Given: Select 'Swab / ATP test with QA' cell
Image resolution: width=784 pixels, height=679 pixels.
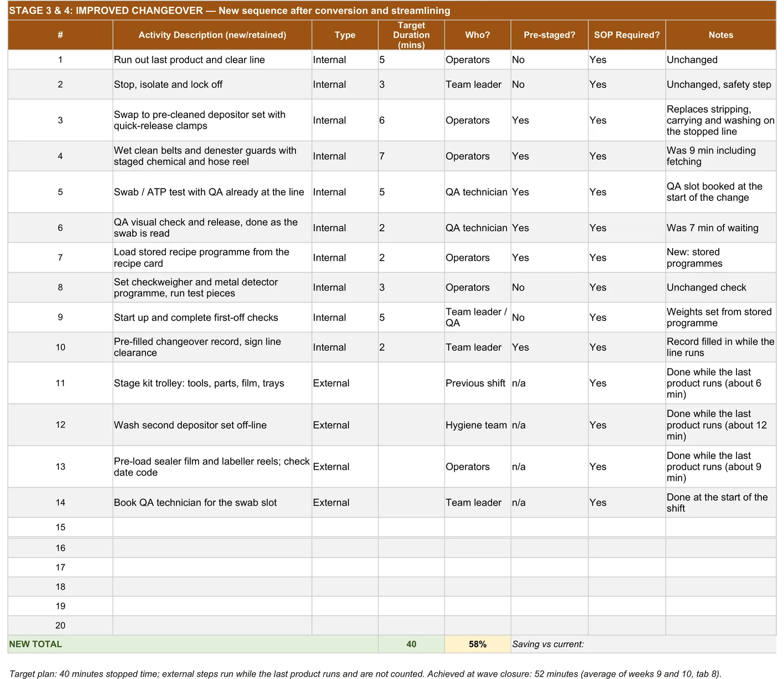Looking at the screenshot, I should pyautogui.click(x=212, y=192).
